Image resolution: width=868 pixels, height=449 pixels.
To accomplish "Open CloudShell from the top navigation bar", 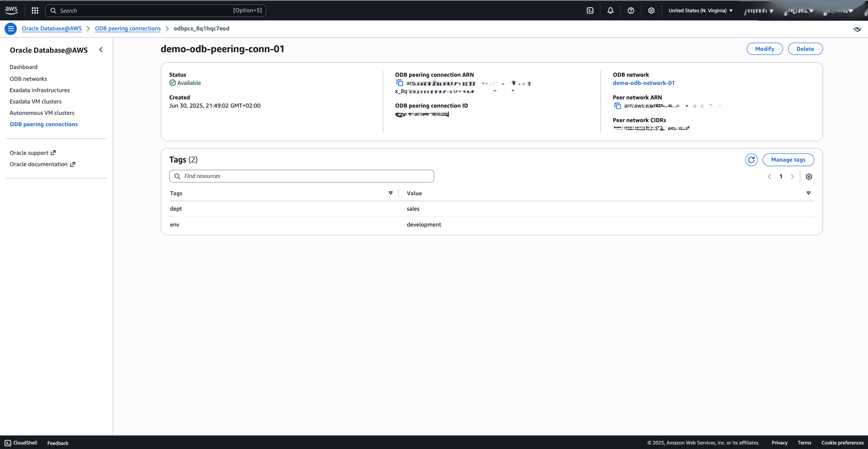I will click(x=590, y=10).
